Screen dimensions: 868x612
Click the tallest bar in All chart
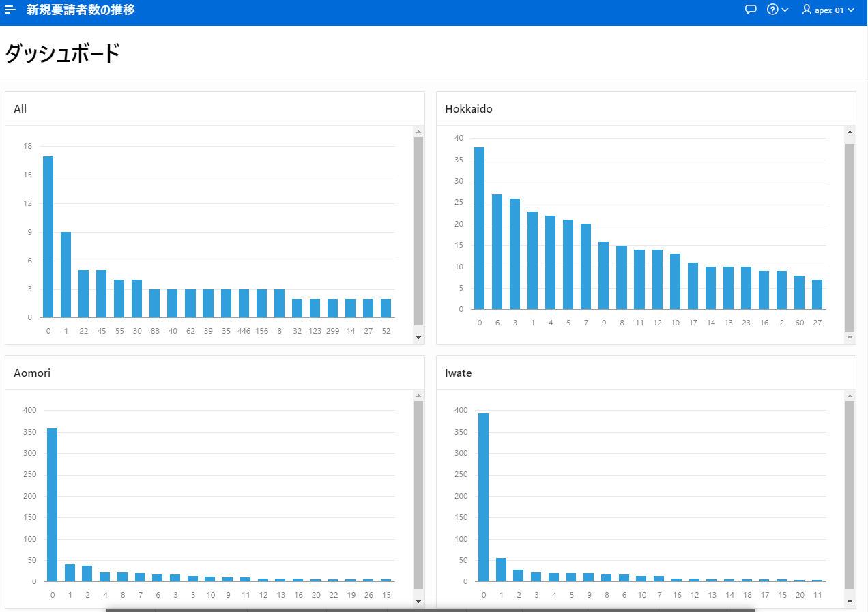point(48,237)
